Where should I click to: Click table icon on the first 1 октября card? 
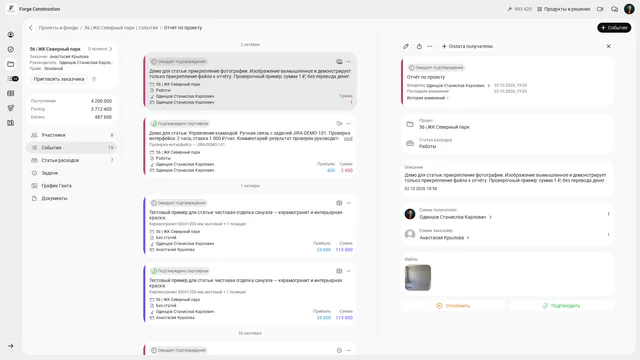click(339, 203)
